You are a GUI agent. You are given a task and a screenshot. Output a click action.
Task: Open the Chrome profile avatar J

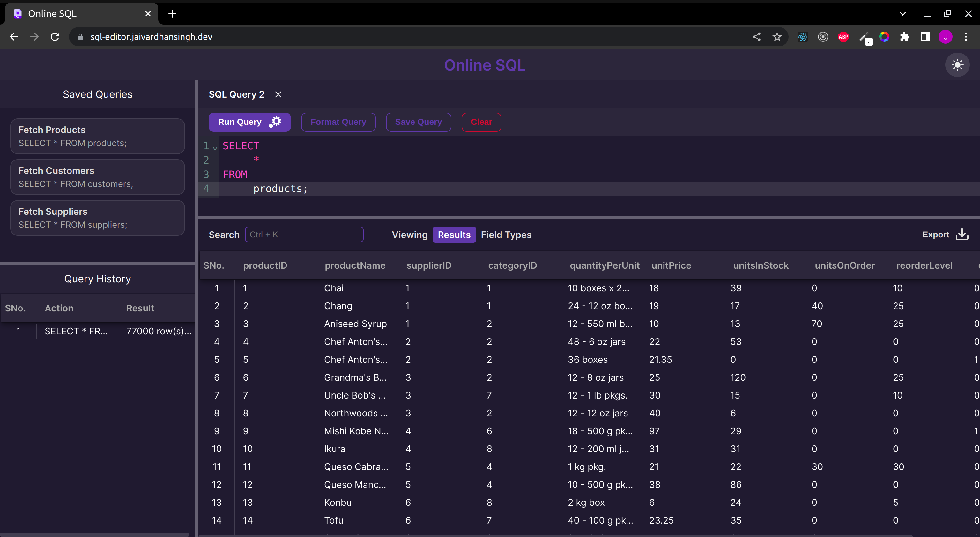(945, 37)
